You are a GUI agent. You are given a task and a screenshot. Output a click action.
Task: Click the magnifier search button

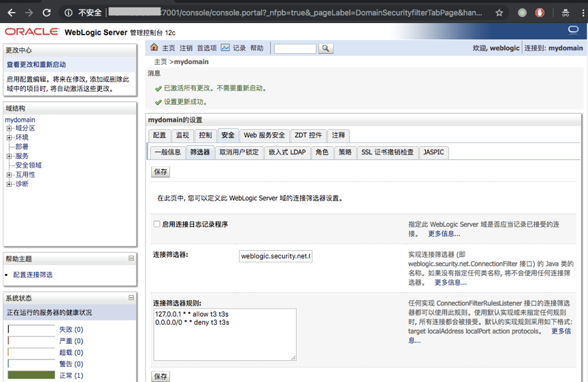coord(326,48)
